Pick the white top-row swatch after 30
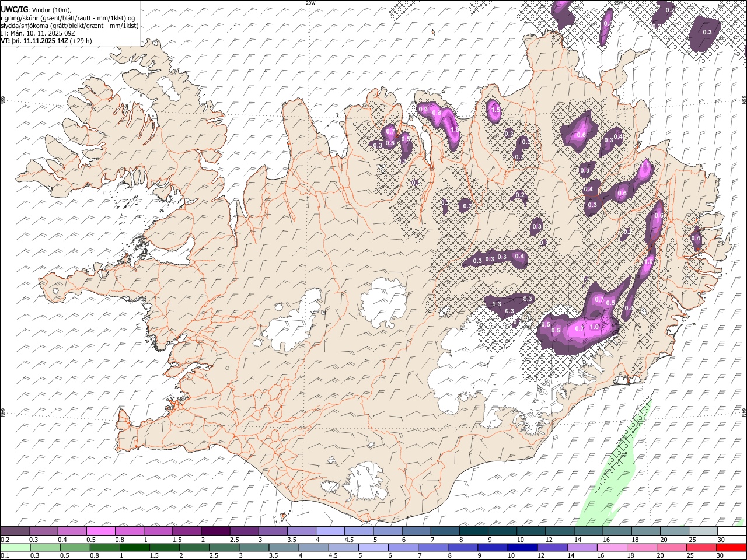The image size is (747, 560). 732,531
